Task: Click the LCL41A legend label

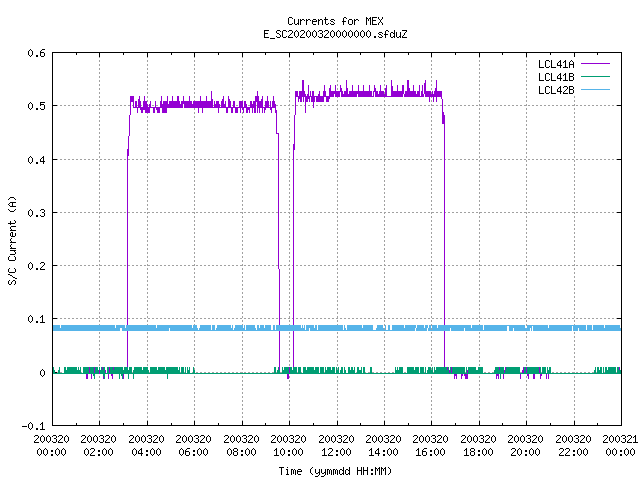Action: pos(556,64)
